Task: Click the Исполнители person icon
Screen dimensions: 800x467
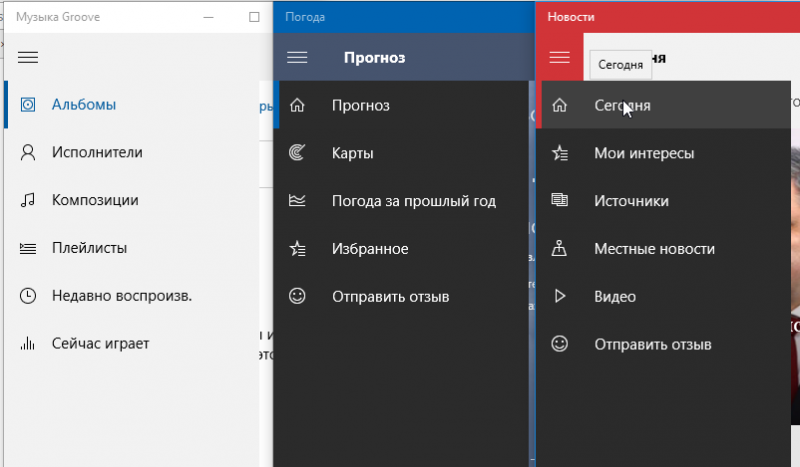Action: pyautogui.click(x=28, y=153)
